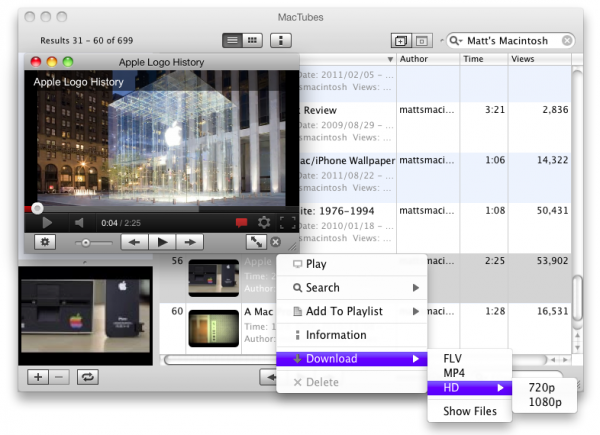
Task: Click the 2:25 time cell
Action: 495,261
